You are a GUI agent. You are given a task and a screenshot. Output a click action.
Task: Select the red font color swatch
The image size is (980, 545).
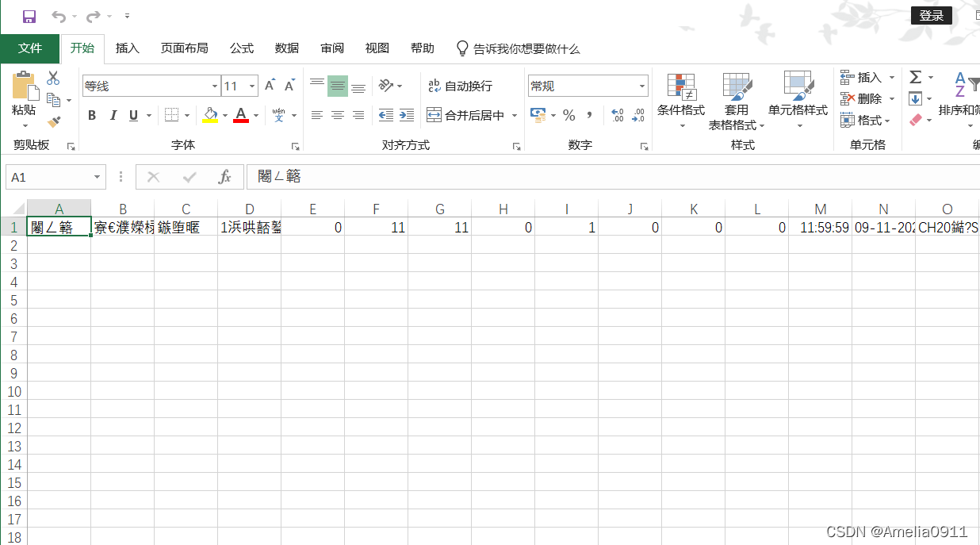(241, 120)
